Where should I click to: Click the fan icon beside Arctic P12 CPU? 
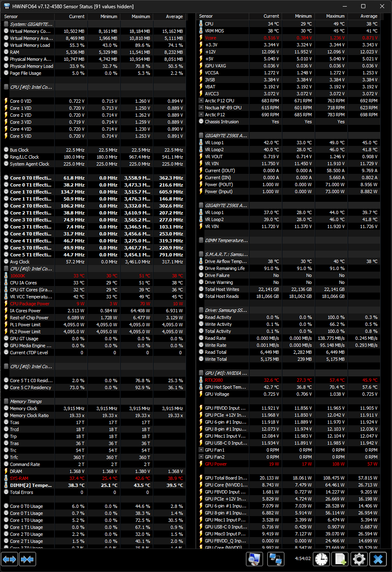point(201,101)
